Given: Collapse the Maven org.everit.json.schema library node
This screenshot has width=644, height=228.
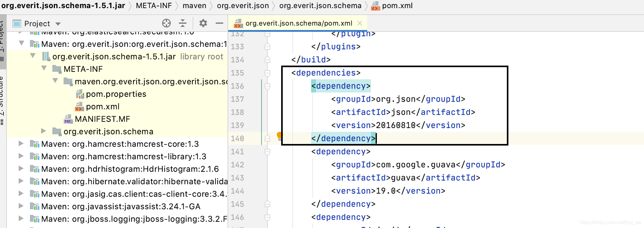Looking at the screenshot, I should (22, 43).
